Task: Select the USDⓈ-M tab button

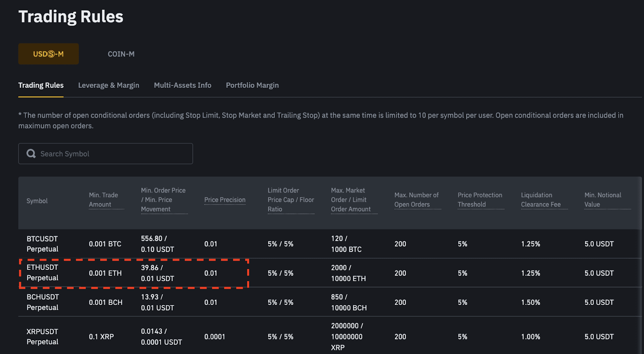Action: (48, 54)
